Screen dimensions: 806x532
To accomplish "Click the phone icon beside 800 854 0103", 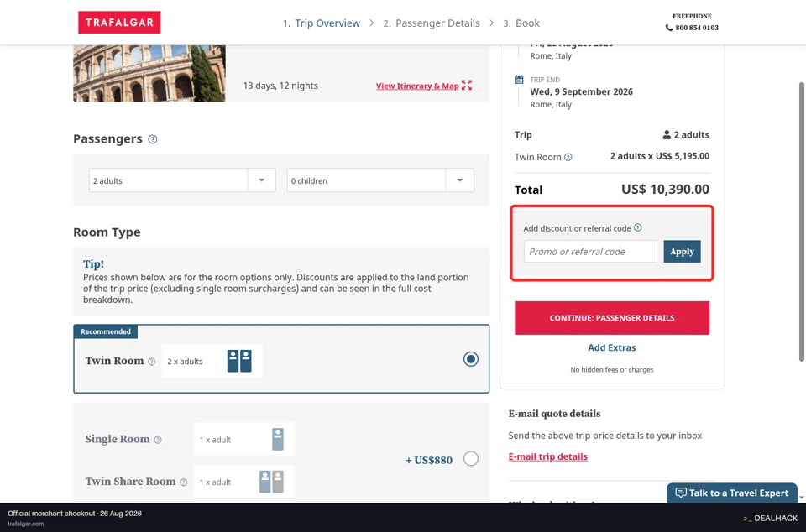I will [669, 28].
